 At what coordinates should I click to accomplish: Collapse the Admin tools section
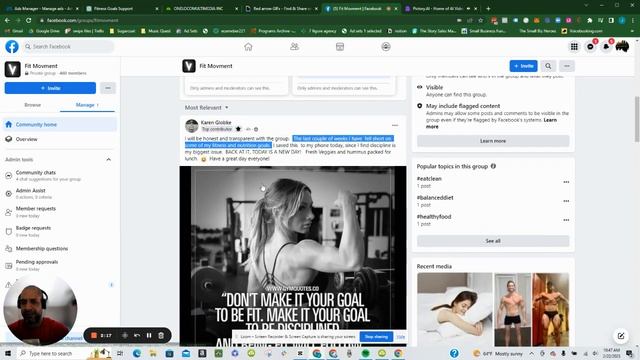[x=109, y=160]
